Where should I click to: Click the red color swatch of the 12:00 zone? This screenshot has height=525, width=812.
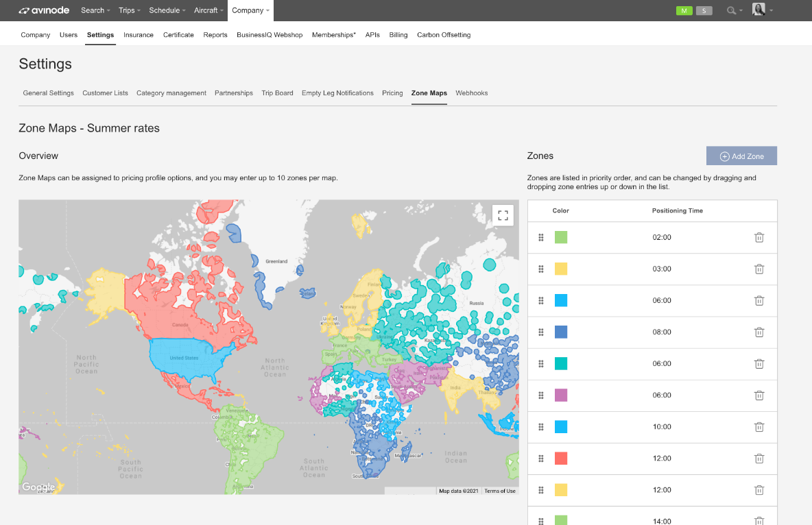coord(561,459)
